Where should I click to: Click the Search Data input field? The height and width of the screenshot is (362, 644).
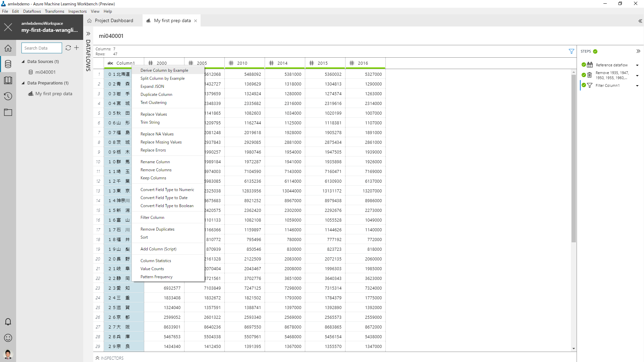(x=42, y=48)
